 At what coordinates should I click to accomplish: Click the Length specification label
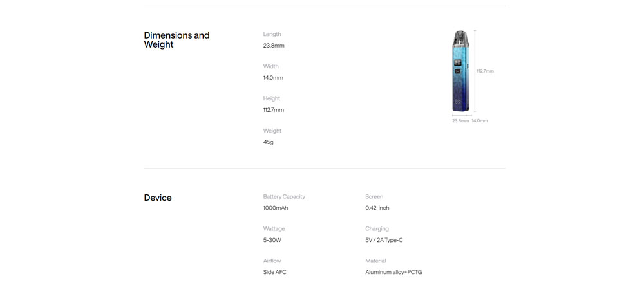272,34
